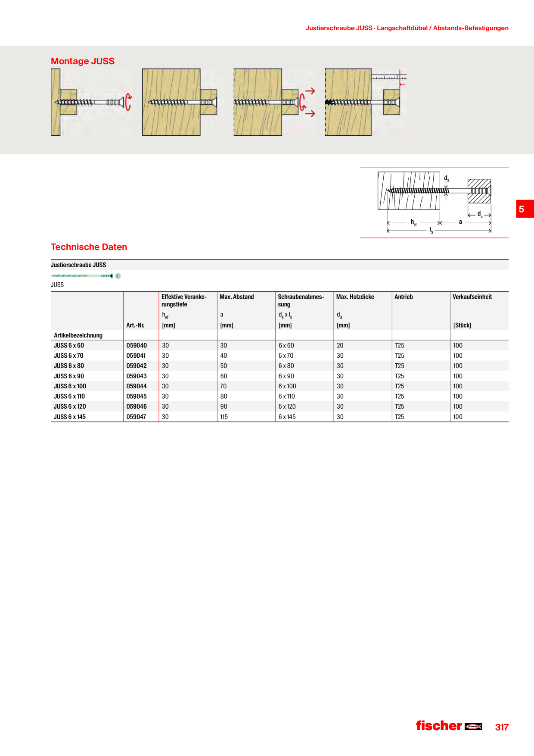
Task: Click the second assembly illustration with the screw countersunk
Action: (180, 102)
